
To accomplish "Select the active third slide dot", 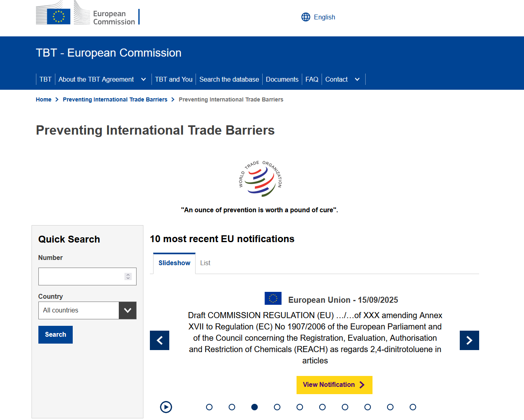I will click(255, 407).
